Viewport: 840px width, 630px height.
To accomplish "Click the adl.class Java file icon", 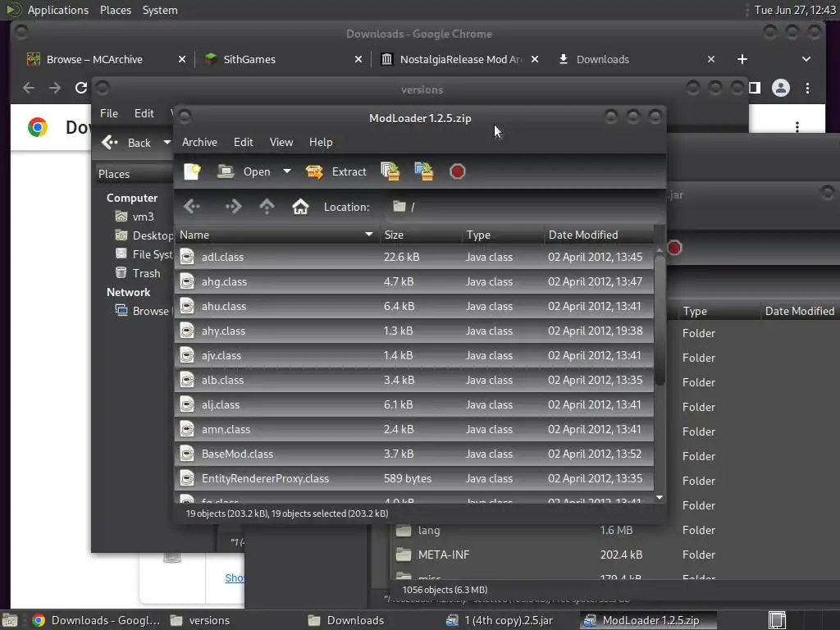I will 187,257.
